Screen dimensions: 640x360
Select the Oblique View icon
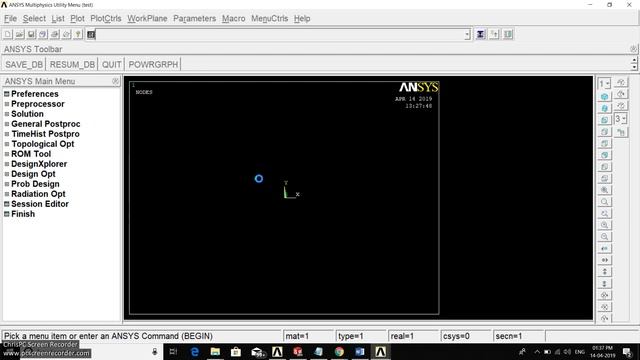click(x=604, y=108)
